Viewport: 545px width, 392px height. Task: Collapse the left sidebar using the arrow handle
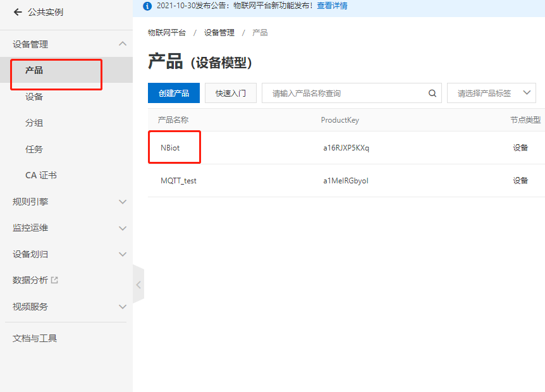138,284
